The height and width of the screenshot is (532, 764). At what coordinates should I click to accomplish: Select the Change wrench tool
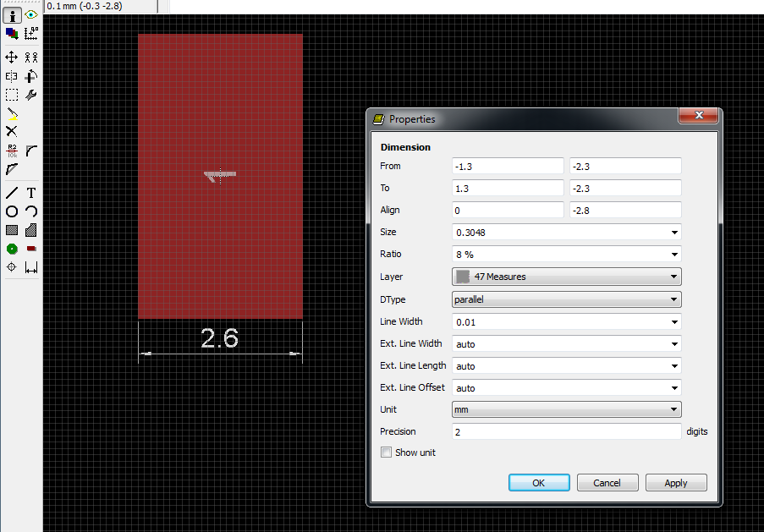click(31, 95)
